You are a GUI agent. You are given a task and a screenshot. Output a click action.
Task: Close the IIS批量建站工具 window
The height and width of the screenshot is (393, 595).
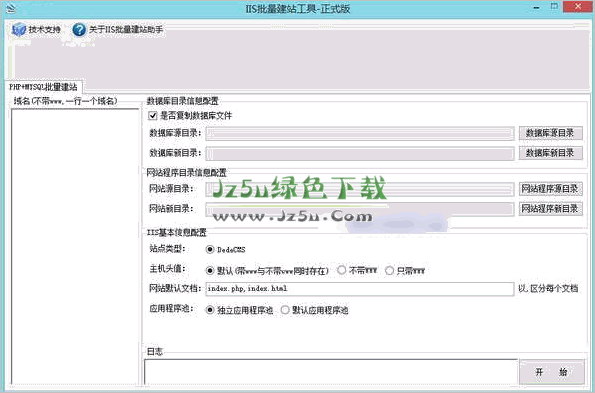578,7
